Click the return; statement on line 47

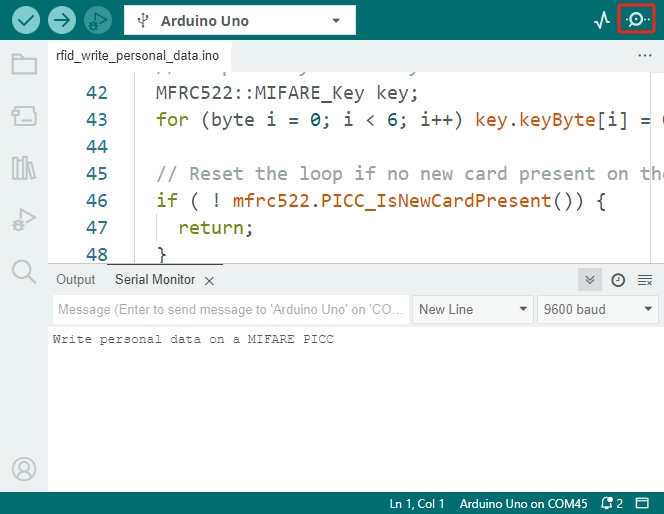coord(216,228)
